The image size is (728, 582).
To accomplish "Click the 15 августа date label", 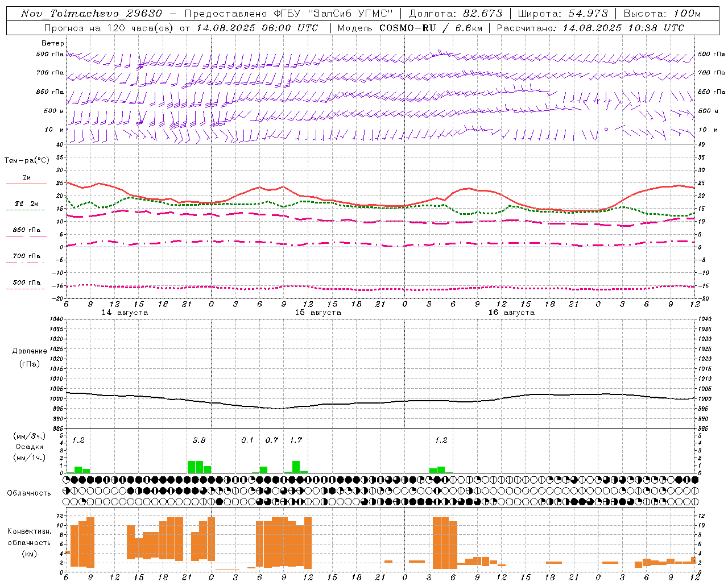I will (x=318, y=313).
